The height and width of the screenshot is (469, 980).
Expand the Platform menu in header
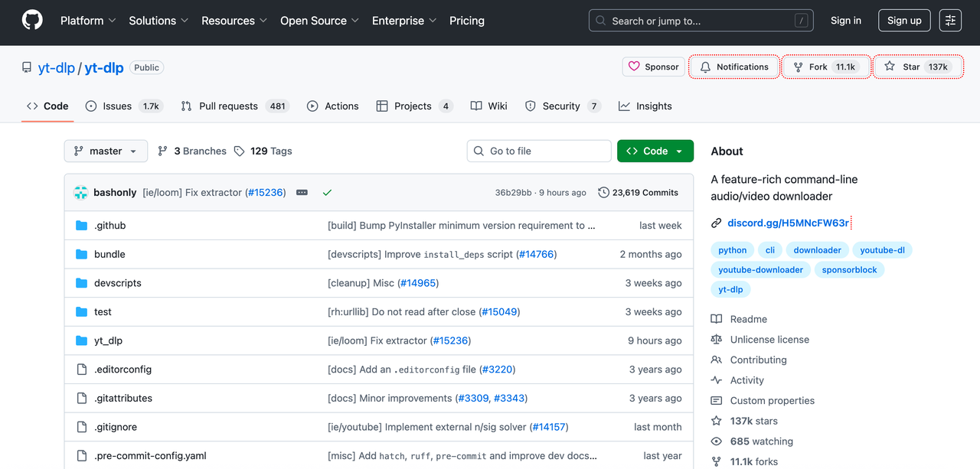coord(88,21)
